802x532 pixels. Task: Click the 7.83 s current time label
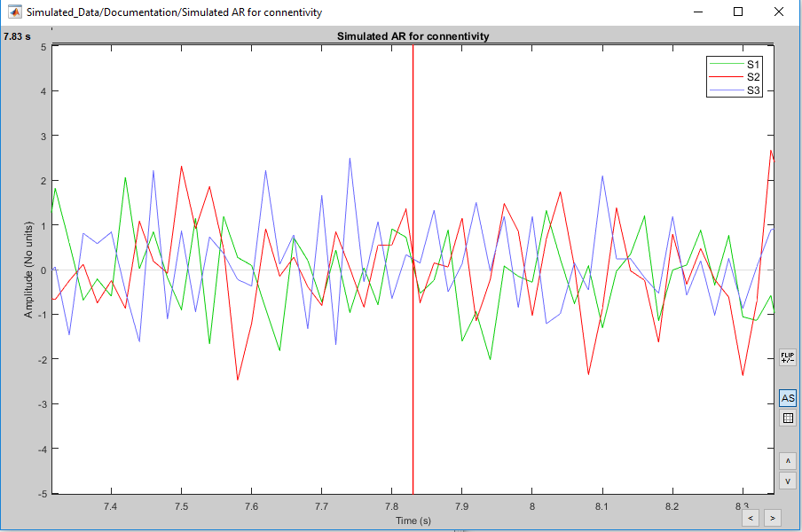pyautogui.click(x=17, y=36)
